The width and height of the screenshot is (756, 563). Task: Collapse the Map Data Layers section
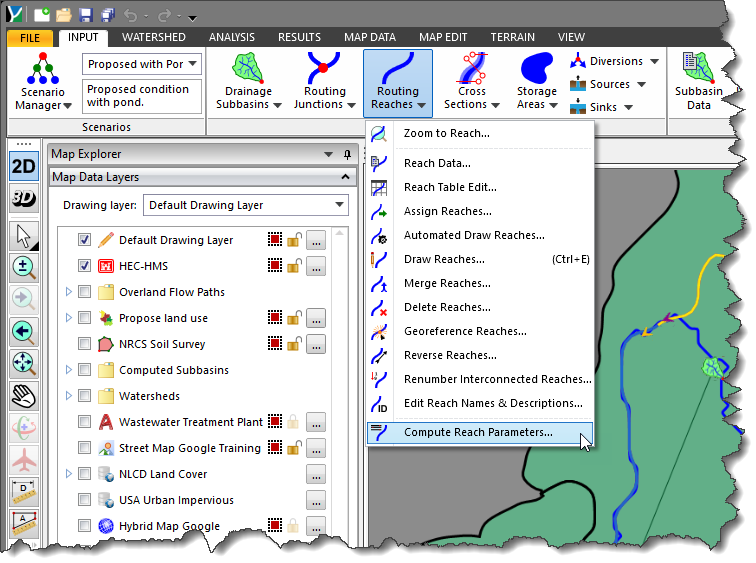click(x=345, y=177)
